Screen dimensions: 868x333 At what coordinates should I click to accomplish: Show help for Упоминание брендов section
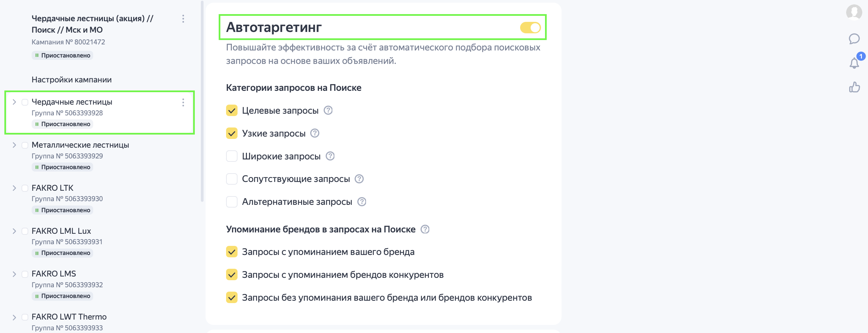coord(425,229)
